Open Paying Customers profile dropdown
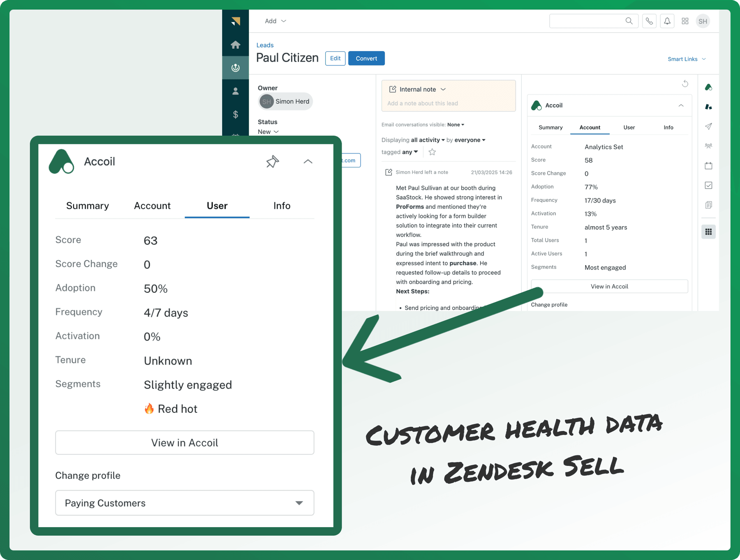740x560 pixels. click(185, 503)
